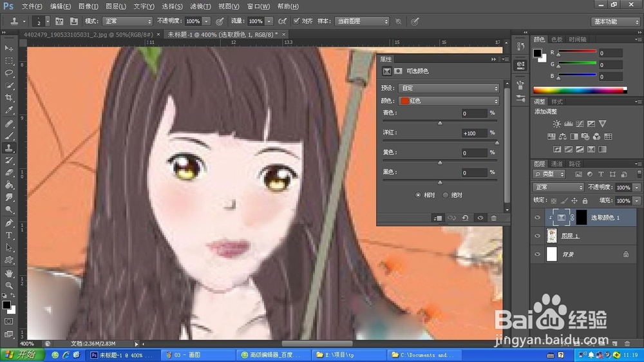
Task: Open the 模式 blend mode dropdown in options bar
Action: click(x=128, y=21)
